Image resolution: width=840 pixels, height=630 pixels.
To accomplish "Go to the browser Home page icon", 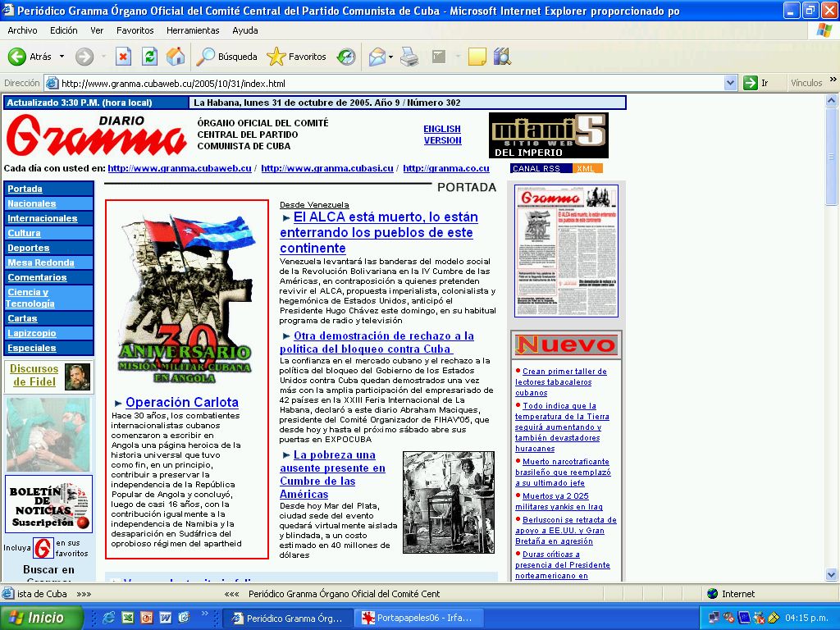I will pos(176,57).
